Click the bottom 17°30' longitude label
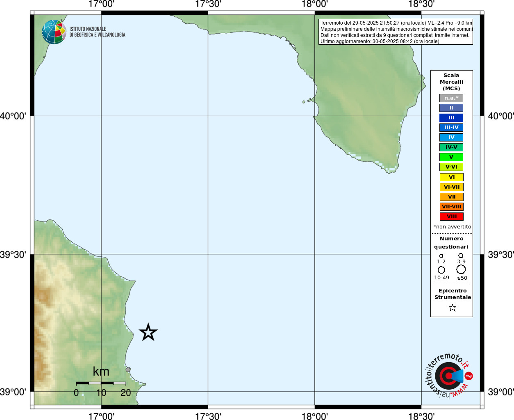The image size is (514, 420). click(208, 416)
